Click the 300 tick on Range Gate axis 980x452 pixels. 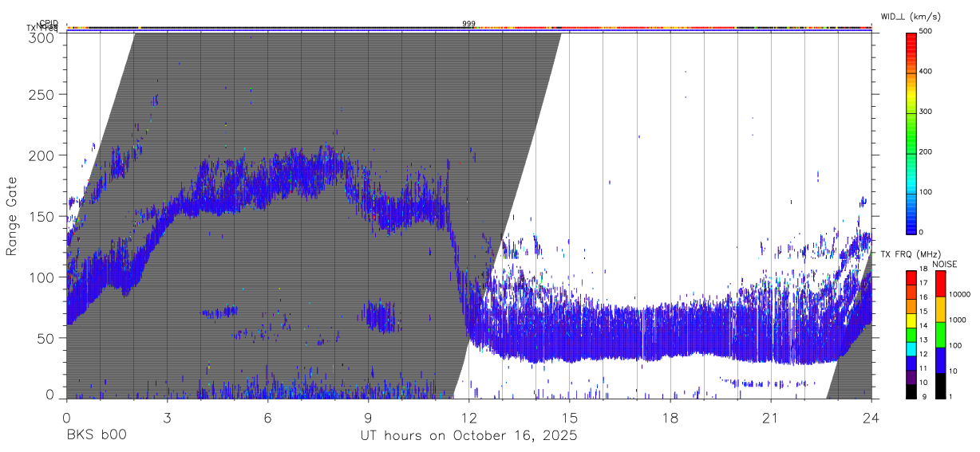click(x=43, y=37)
